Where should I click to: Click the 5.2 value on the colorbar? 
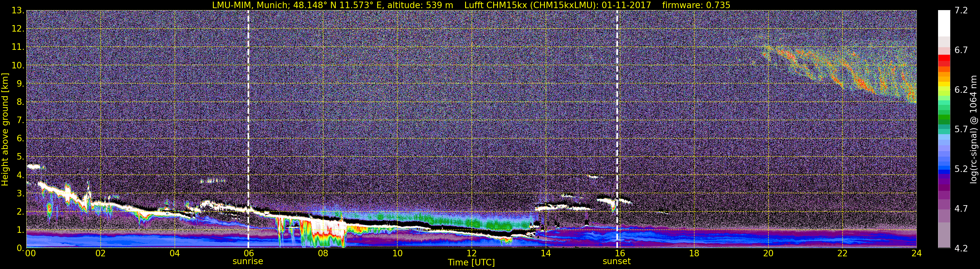tap(961, 169)
